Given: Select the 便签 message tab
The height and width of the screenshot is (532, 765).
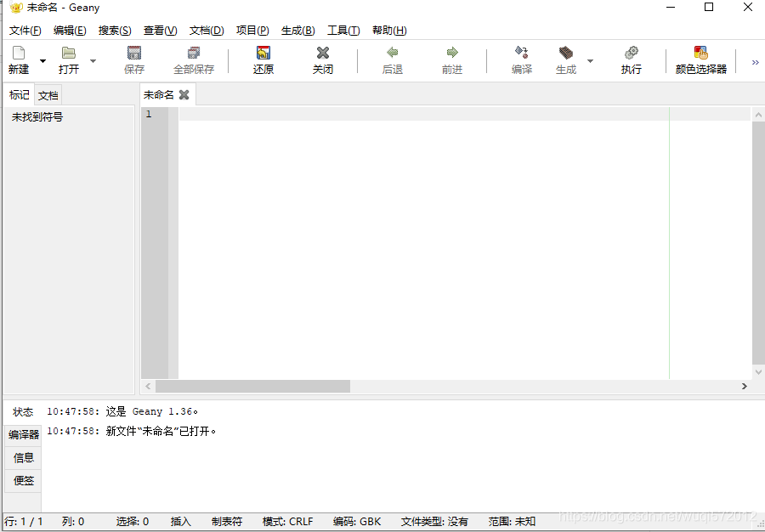Looking at the screenshot, I should (24, 480).
